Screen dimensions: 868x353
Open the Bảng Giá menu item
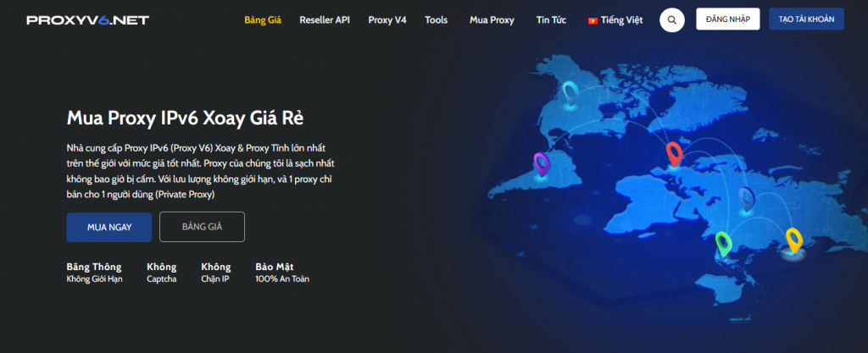[263, 19]
